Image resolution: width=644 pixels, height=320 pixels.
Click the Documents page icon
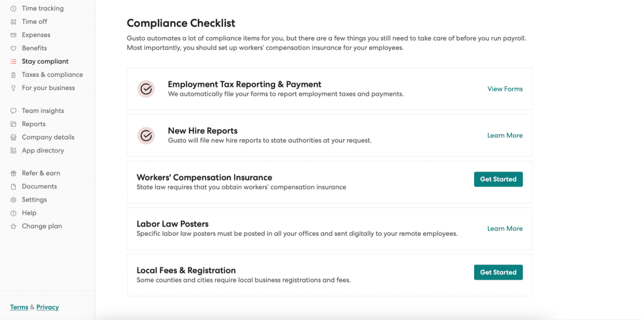pos(13,186)
